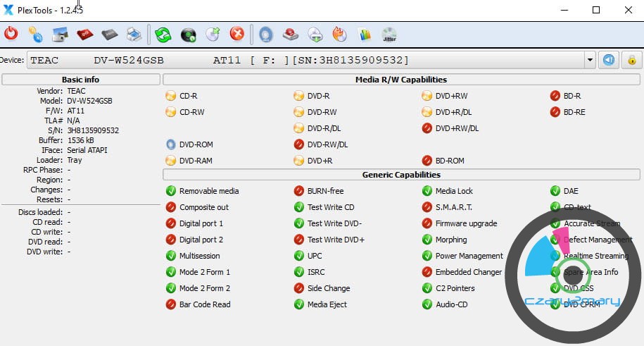Click the flaming disc burn icon

(339, 34)
